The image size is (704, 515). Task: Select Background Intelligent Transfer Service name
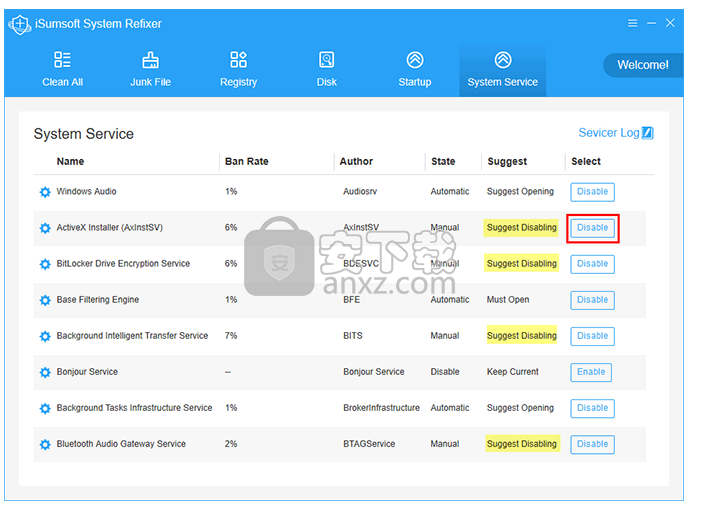click(132, 336)
